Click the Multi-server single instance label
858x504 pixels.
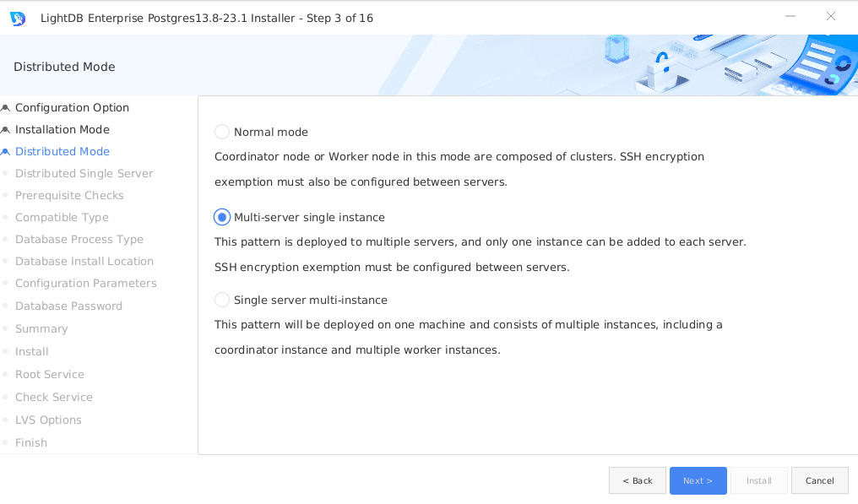coord(309,217)
